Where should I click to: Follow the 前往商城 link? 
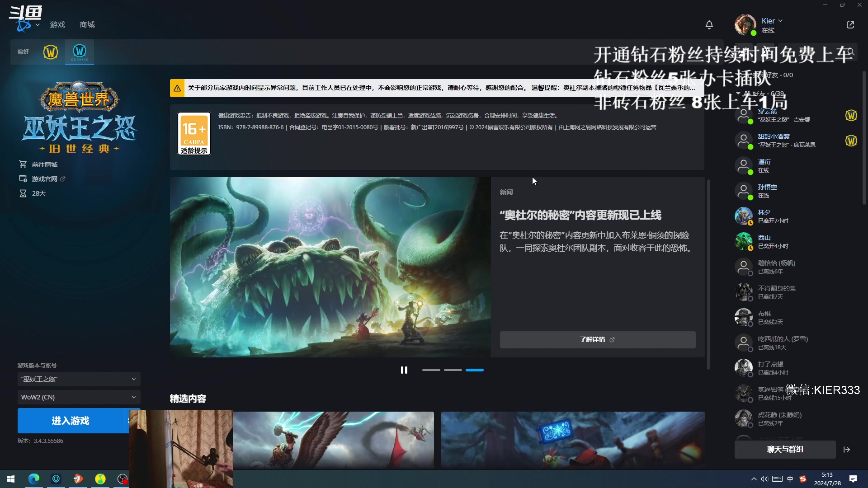click(x=44, y=164)
